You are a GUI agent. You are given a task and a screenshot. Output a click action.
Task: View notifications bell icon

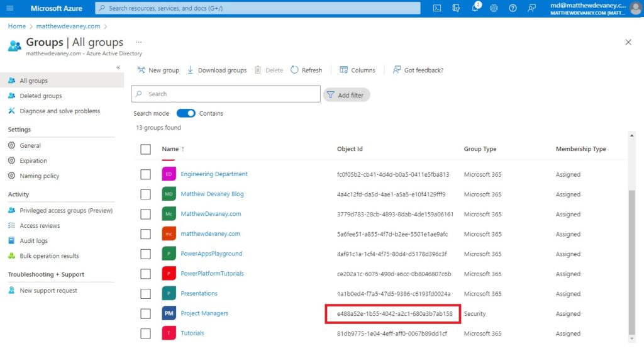475,8
